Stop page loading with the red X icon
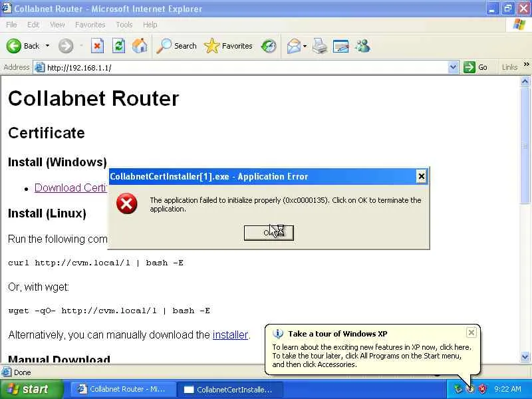Image resolution: width=532 pixels, height=399 pixels. tap(97, 46)
